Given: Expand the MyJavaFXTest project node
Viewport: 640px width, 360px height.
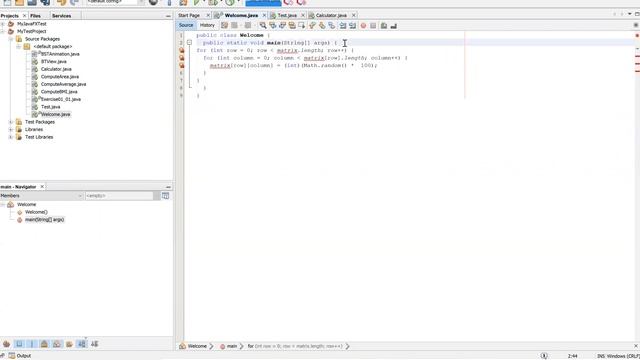Looking at the screenshot, I should [x=2, y=24].
